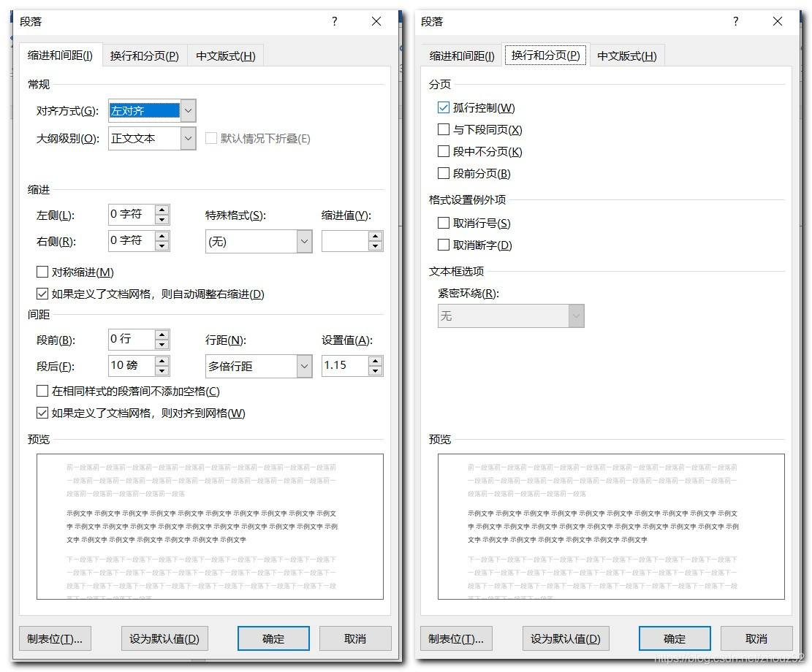Open 对齐方式 alignment dropdown
This screenshot has width=812, height=672.
pyautogui.click(x=189, y=110)
